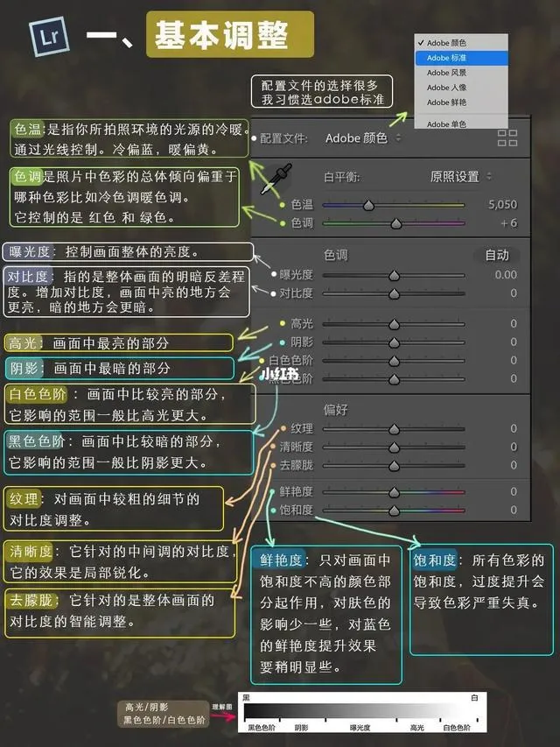Screen dimensions: 560x747
Task: Click the 饱和度 value 0 field
Action: [x=514, y=510]
